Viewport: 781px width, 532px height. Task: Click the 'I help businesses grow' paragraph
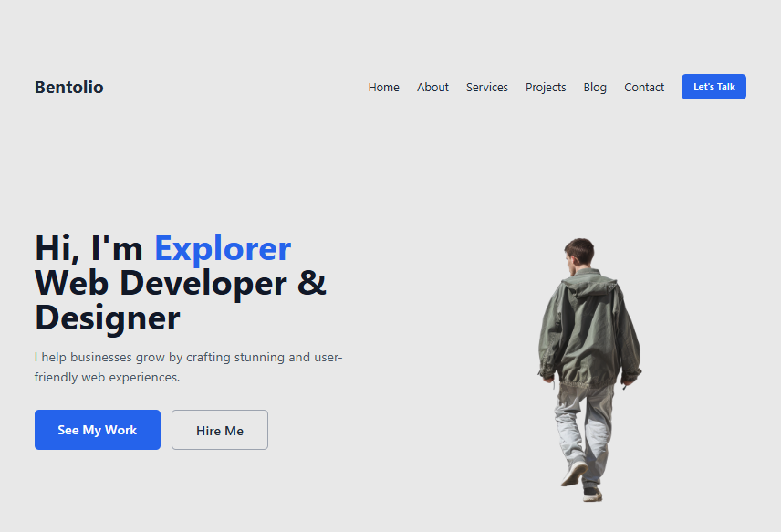pyautogui.click(x=188, y=367)
